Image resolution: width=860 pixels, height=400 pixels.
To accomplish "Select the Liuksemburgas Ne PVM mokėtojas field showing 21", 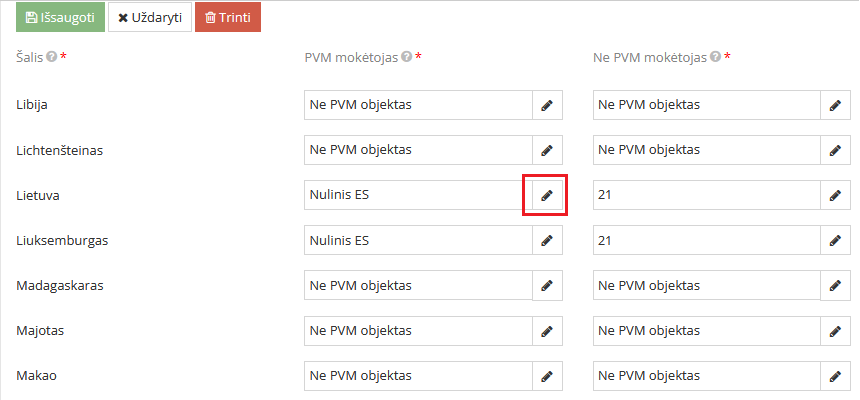I will click(x=706, y=240).
